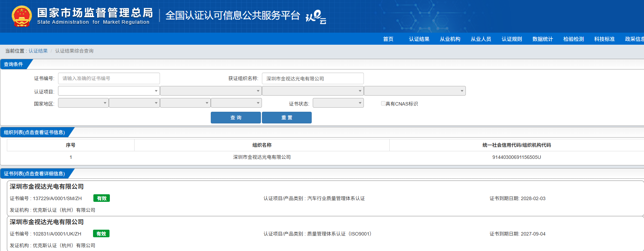Open the first 认证项目 dropdown

coord(108,91)
